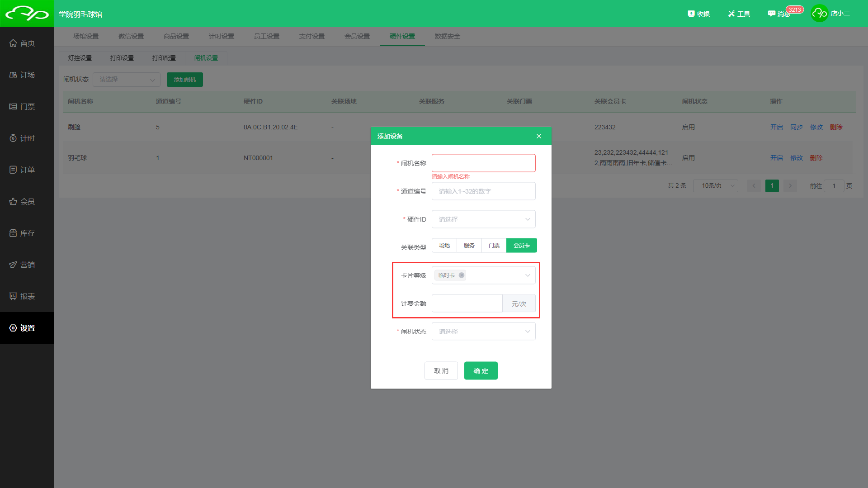Click the 取消 cancel button

441,371
